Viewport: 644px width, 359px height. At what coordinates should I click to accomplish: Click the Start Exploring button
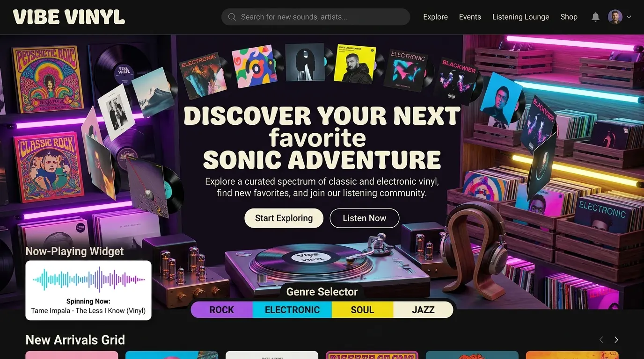pos(284,218)
